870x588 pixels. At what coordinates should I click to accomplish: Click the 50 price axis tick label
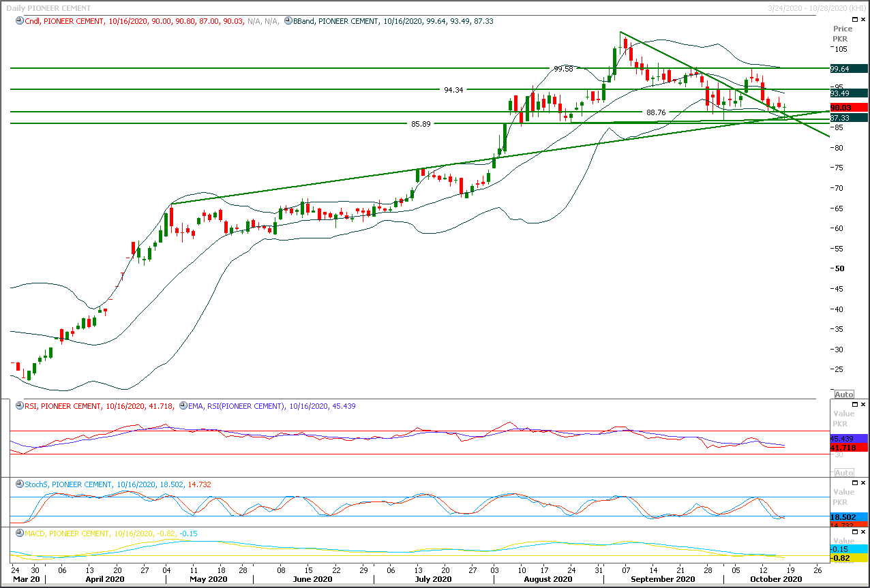click(x=839, y=268)
